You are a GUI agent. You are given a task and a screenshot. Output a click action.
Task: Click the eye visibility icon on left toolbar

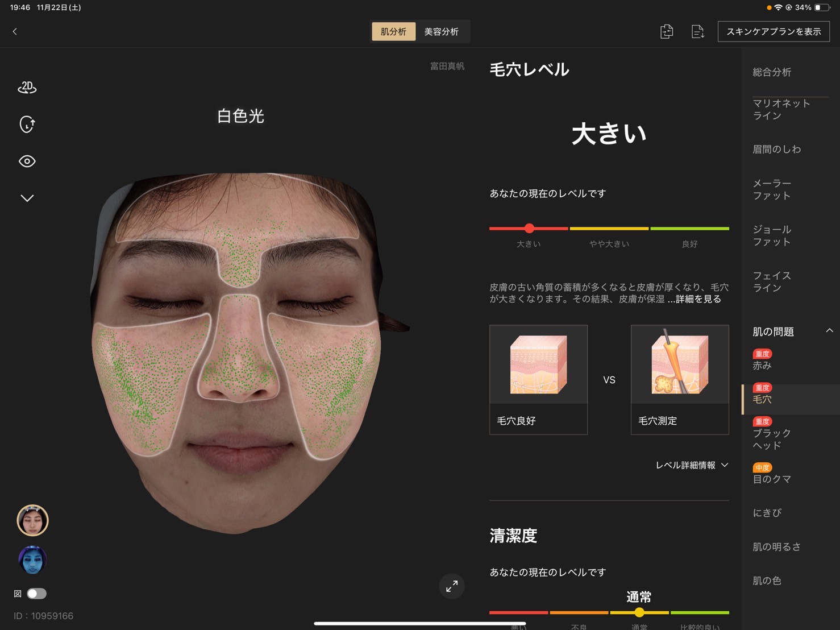coord(27,161)
